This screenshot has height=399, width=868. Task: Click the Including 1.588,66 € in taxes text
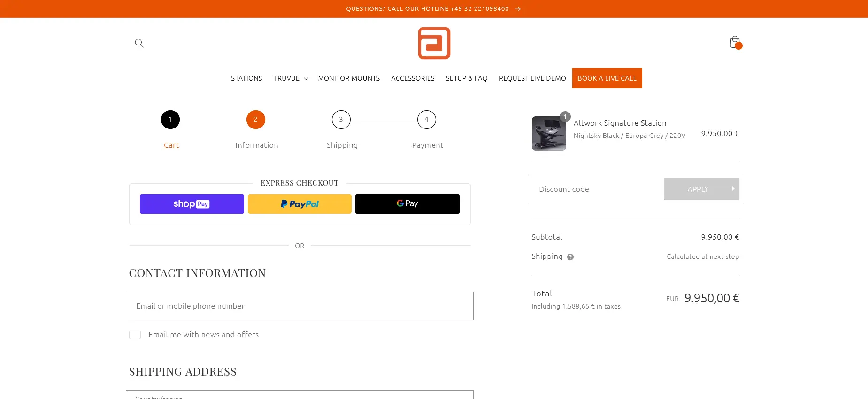point(576,306)
